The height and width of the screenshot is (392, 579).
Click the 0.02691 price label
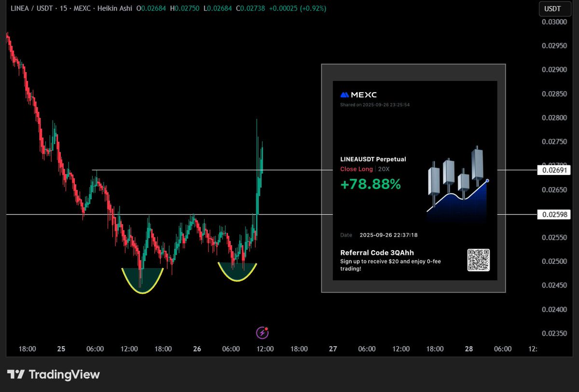pos(554,170)
